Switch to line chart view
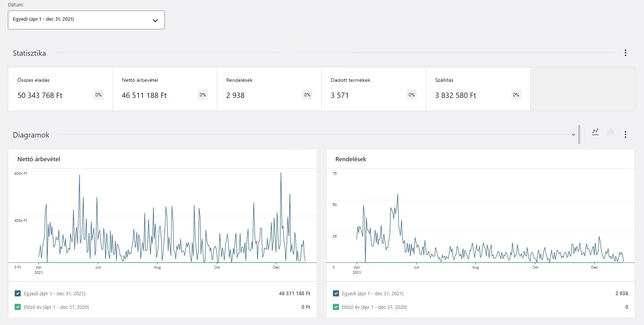 click(x=595, y=132)
